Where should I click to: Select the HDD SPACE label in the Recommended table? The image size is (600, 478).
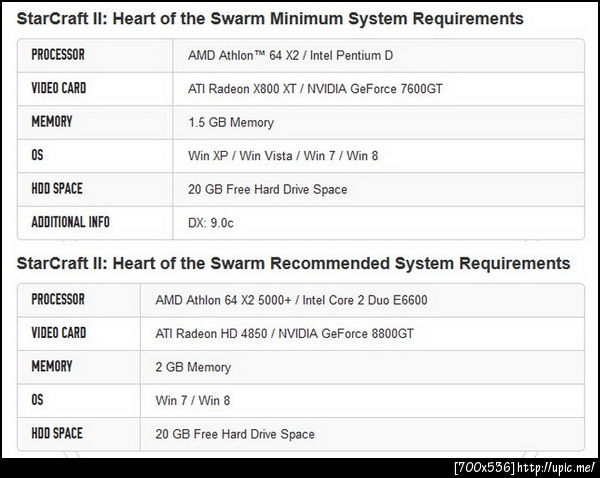click(57, 433)
